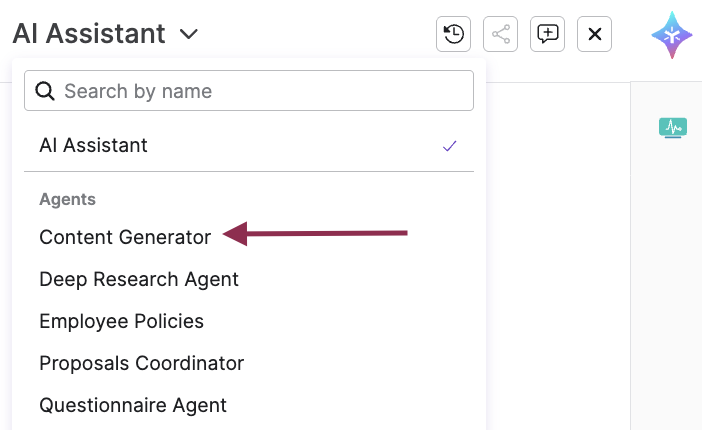Image resolution: width=702 pixels, height=430 pixels.
Task: Select AI Assistant in the list
Action: (x=93, y=146)
